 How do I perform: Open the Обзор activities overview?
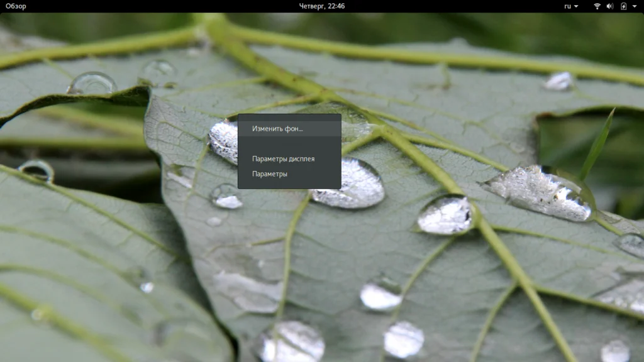pyautogui.click(x=16, y=6)
